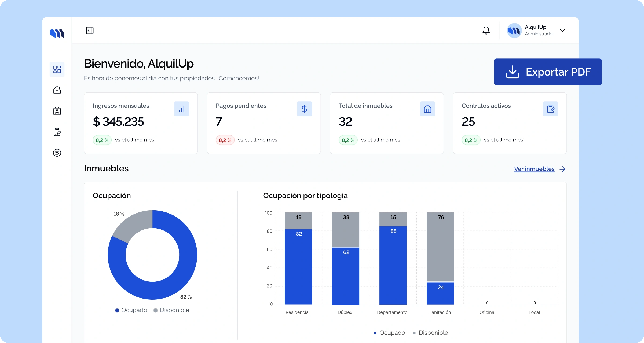Open the Dashboard view in the sidebar
Image resolution: width=644 pixels, height=343 pixels.
coord(57,69)
